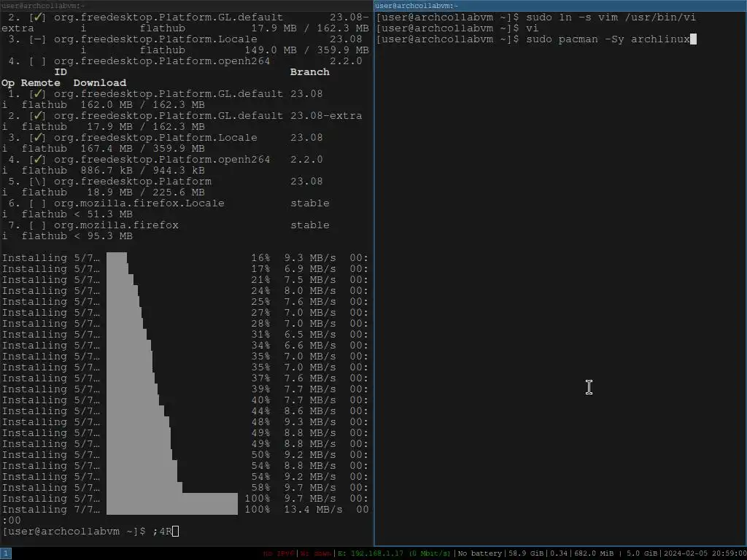Click the '40%' progress percentage
The image size is (747, 560).
pyautogui.click(x=260, y=400)
